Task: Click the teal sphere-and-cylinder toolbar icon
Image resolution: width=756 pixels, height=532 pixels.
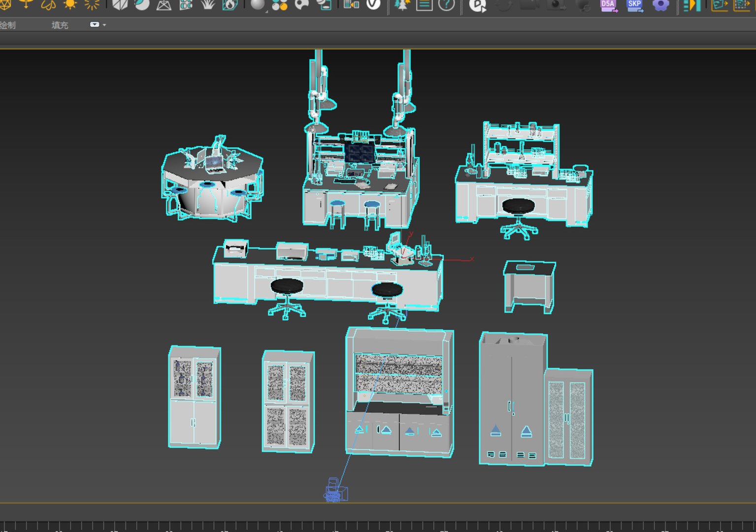Action: point(324,4)
